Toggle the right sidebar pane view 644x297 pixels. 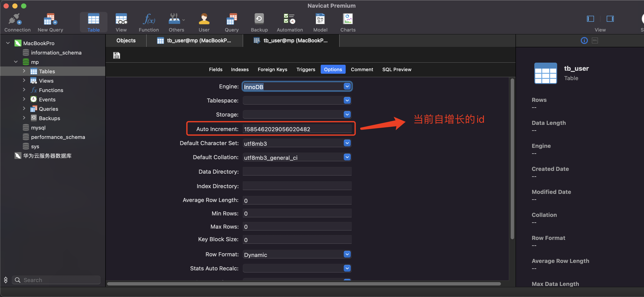click(610, 19)
